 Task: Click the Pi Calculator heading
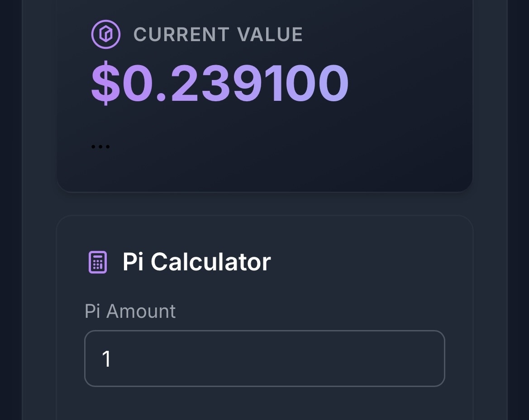(x=196, y=262)
